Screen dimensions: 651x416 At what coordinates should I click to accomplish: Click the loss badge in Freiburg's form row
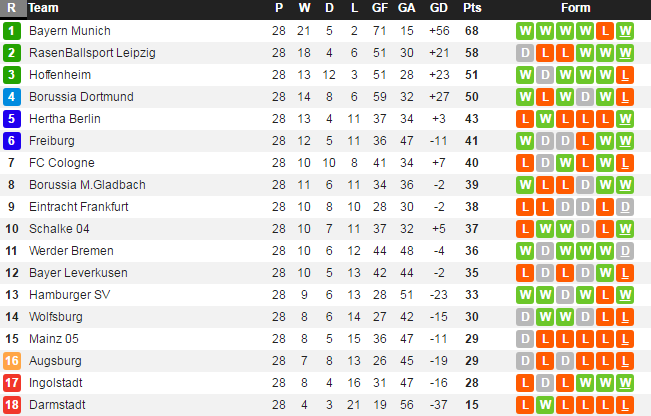point(585,140)
